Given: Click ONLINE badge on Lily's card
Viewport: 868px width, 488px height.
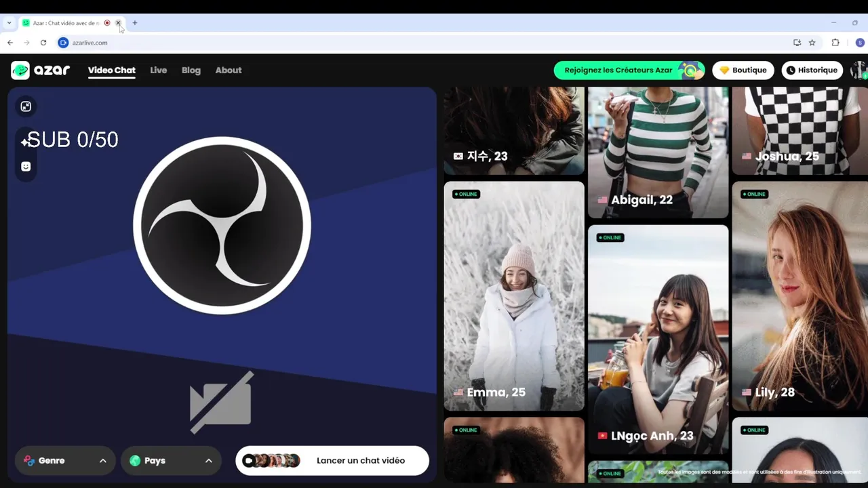Looking at the screenshot, I should (x=754, y=194).
